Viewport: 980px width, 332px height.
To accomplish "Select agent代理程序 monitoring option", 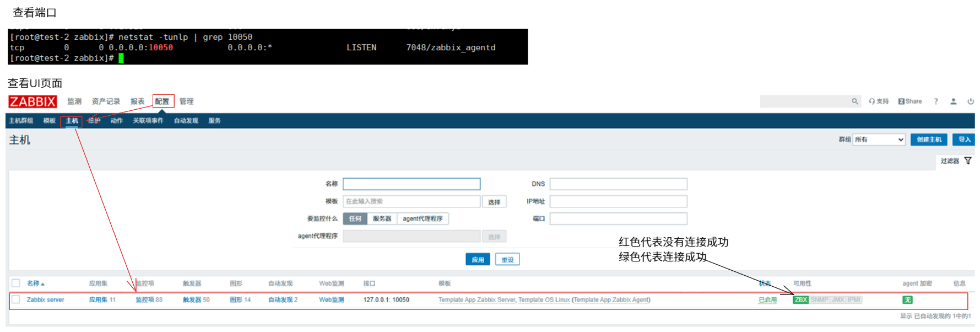I will point(423,219).
